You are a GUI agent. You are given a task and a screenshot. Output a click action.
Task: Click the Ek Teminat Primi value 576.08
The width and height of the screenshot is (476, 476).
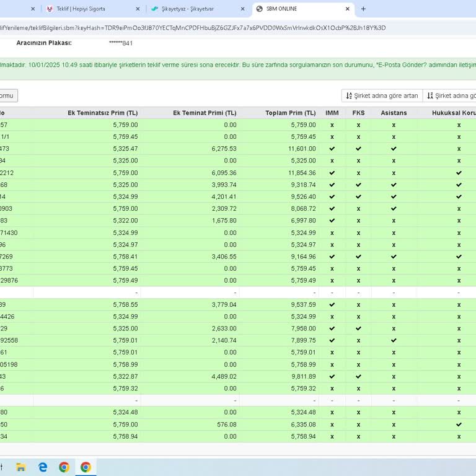(x=227, y=425)
